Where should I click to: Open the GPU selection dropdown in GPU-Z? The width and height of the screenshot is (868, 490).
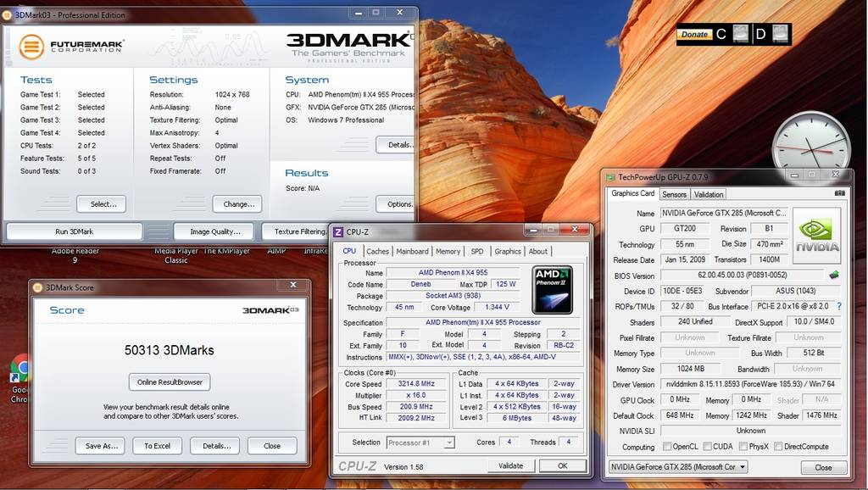click(x=678, y=467)
